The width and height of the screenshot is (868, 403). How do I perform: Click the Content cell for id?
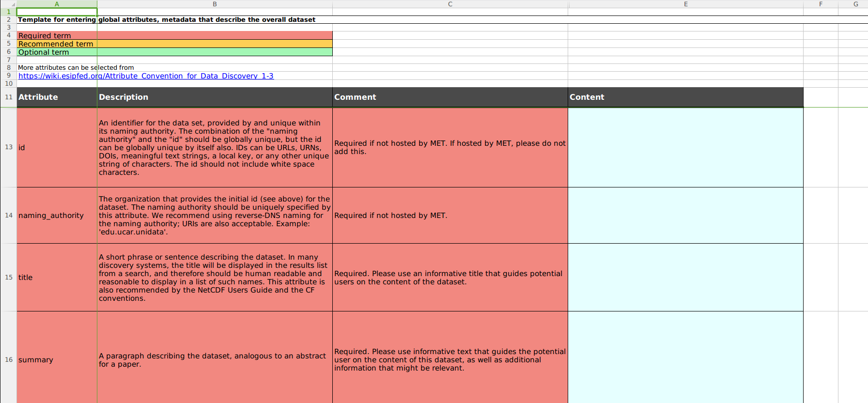685,147
